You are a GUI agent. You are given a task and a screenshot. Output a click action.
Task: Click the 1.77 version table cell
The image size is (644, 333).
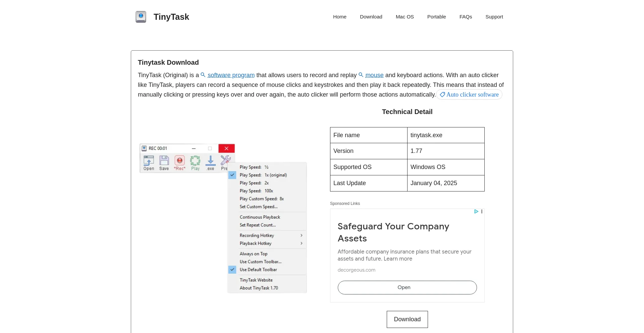(x=446, y=151)
